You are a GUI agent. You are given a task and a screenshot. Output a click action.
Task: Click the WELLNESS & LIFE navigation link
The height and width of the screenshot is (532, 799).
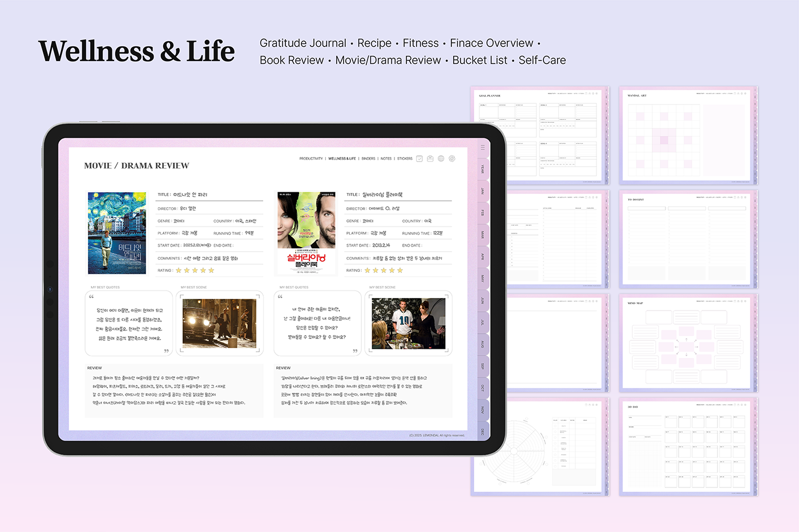[x=342, y=159]
